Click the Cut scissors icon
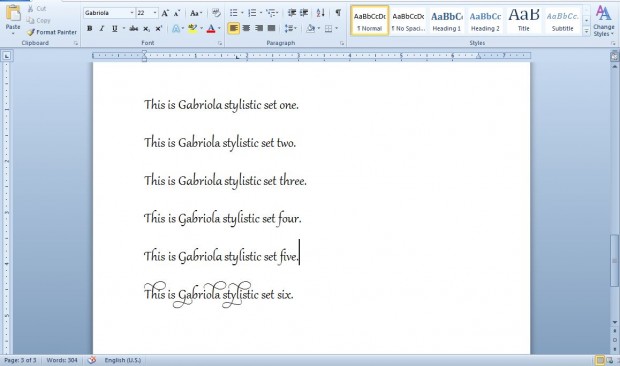The height and width of the screenshot is (366, 620). click(30, 8)
